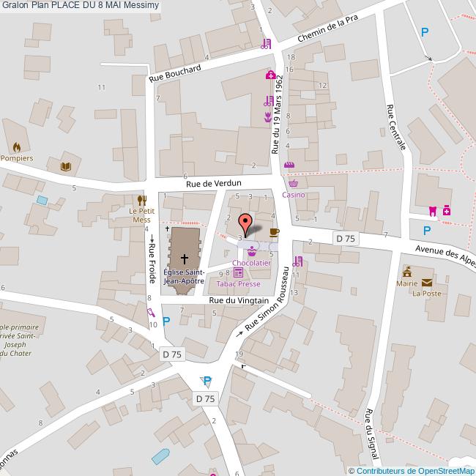The width and height of the screenshot is (476, 476).
Task: Select the library book icon near Pompiers
Action: tap(66, 166)
